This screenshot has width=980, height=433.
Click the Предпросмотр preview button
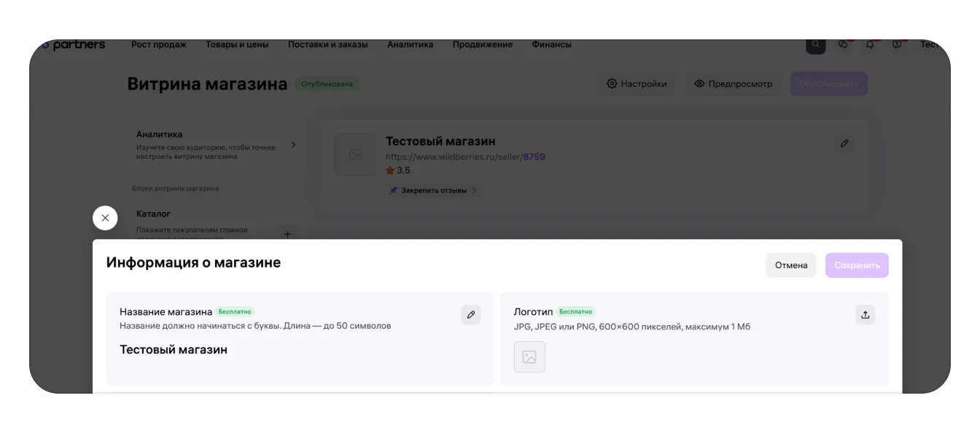pos(733,84)
